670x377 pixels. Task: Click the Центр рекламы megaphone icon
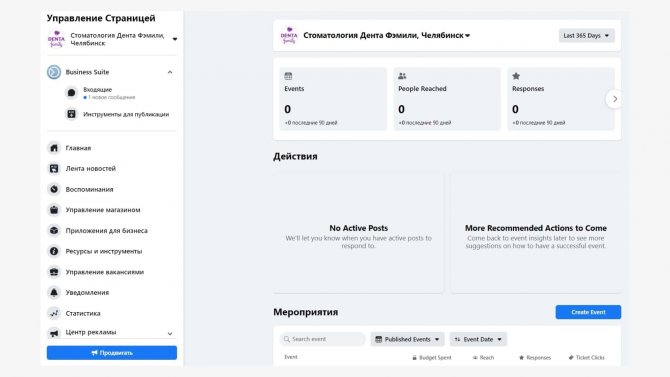coord(54,333)
